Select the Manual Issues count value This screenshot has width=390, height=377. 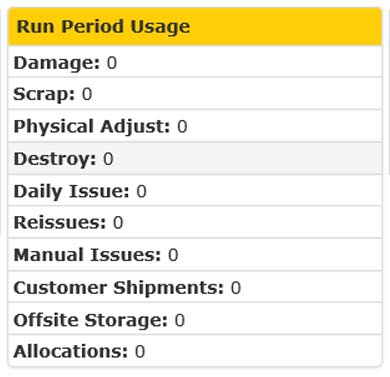[x=173, y=255]
